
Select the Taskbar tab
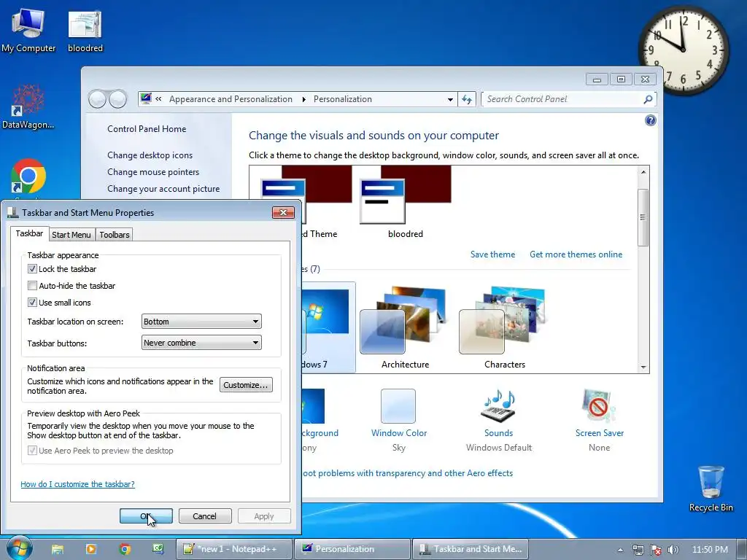(29, 233)
